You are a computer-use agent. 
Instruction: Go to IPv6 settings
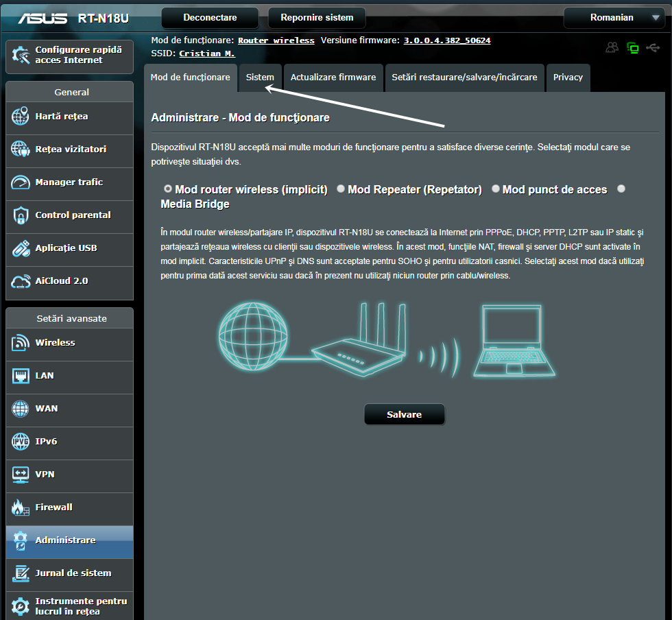pyautogui.click(x=70, y=442)
